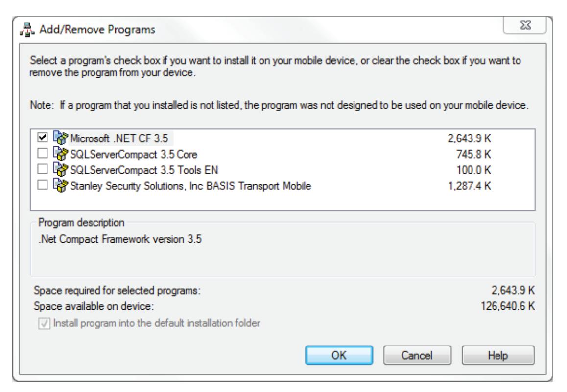Tick the BASIS Transport Mobile checkbox
This screenshot has width=567, height=392.
pyautogui.click(x=43, y=185)
